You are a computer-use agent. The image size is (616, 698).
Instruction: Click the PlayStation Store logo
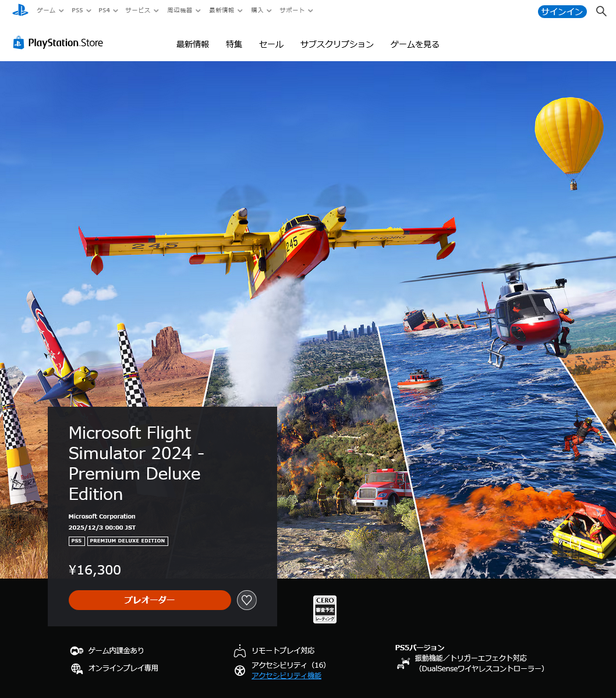(x=58, y=43)
